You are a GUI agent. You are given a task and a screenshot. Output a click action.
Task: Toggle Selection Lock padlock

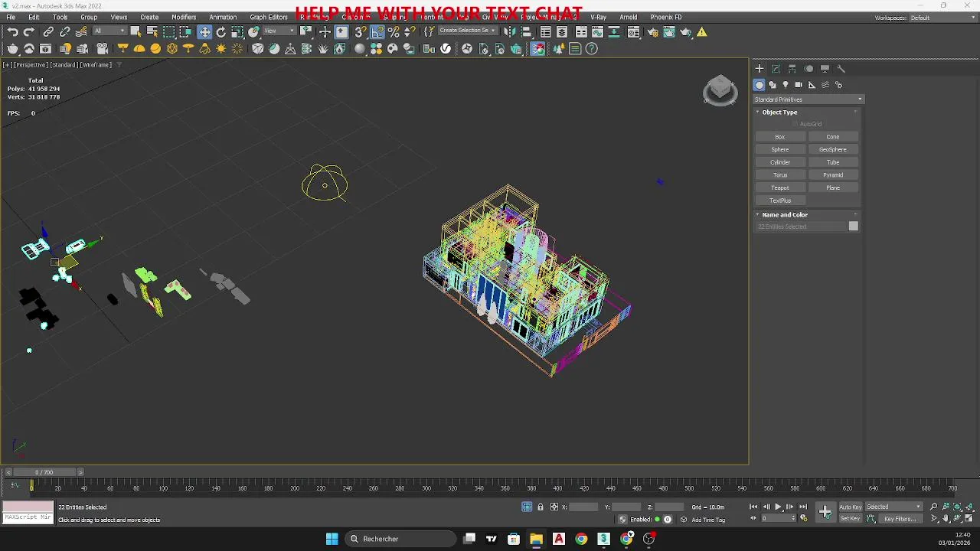click(x=541, y=507)
